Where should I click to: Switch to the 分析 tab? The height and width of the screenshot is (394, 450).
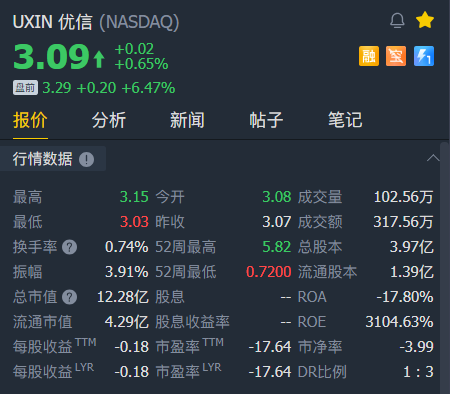point(109,120)
